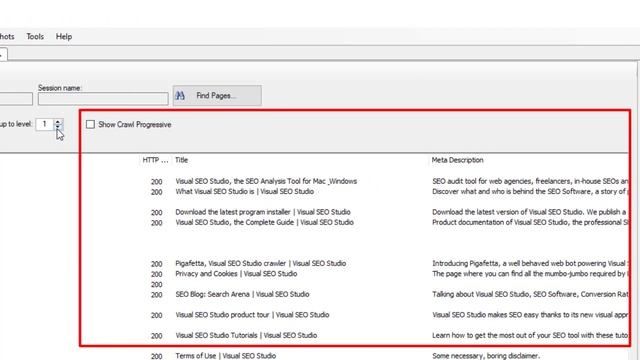Sort by the Title column header
The width and height of the screenshot is (640, 360).
coord(182,160)
